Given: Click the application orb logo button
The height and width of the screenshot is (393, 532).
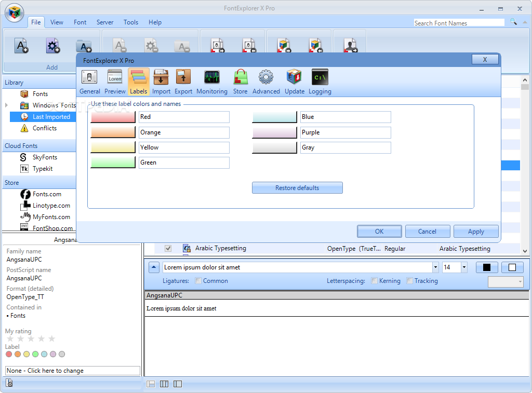Looking at the screenshot, I should (14, 13).
